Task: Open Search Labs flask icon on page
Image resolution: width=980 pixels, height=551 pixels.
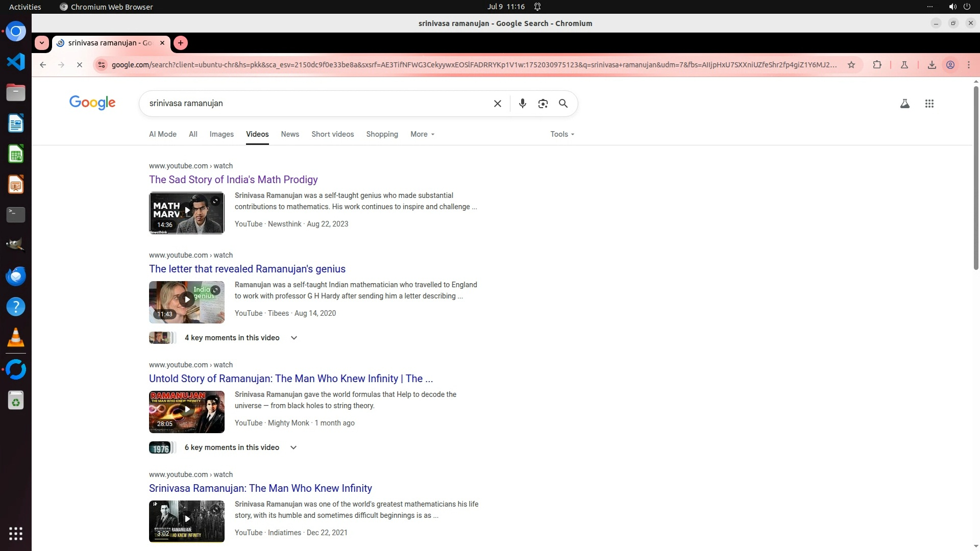Action: point(904,104)
